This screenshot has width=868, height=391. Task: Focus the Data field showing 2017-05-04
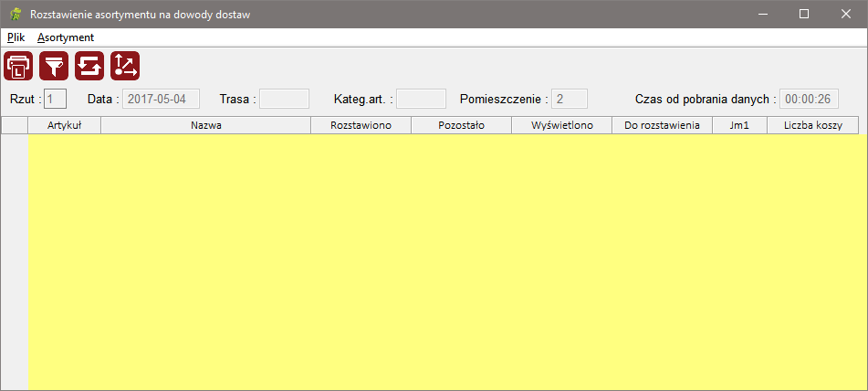[162, 99]
